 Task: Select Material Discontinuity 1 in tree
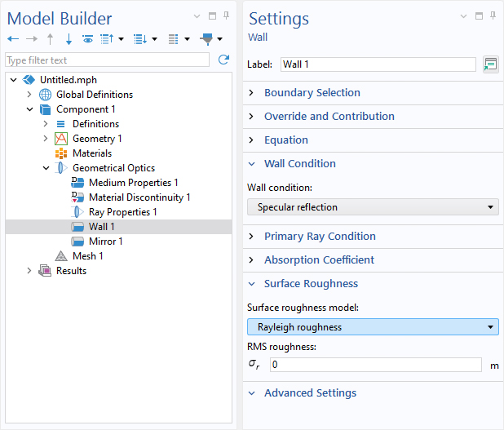click(139, 197)
